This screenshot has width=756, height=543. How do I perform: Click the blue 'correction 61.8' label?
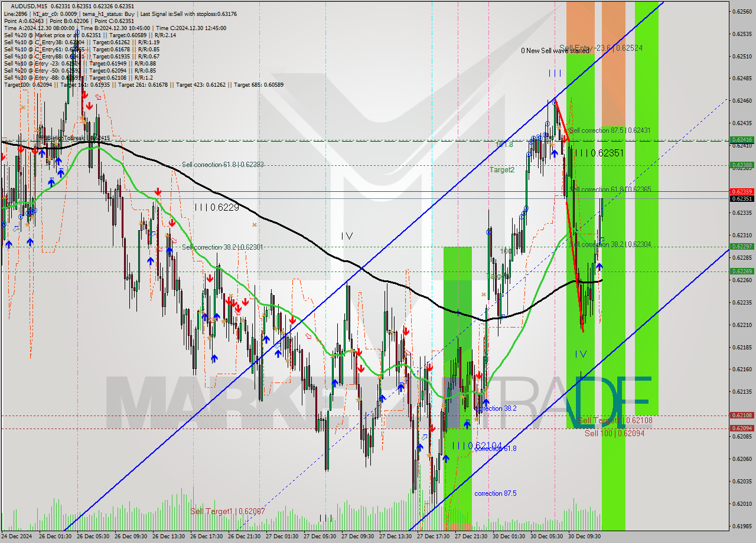[496, 449]
